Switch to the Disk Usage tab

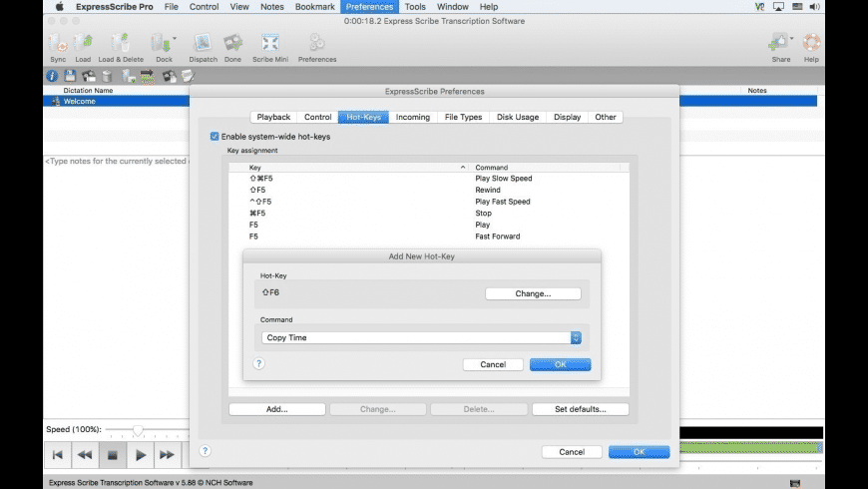pyautogui.click(x=518, y=118)
